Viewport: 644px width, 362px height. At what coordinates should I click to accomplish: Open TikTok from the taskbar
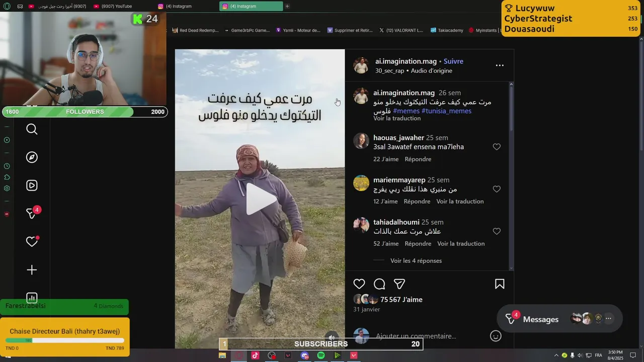click(x=255, y=355)
